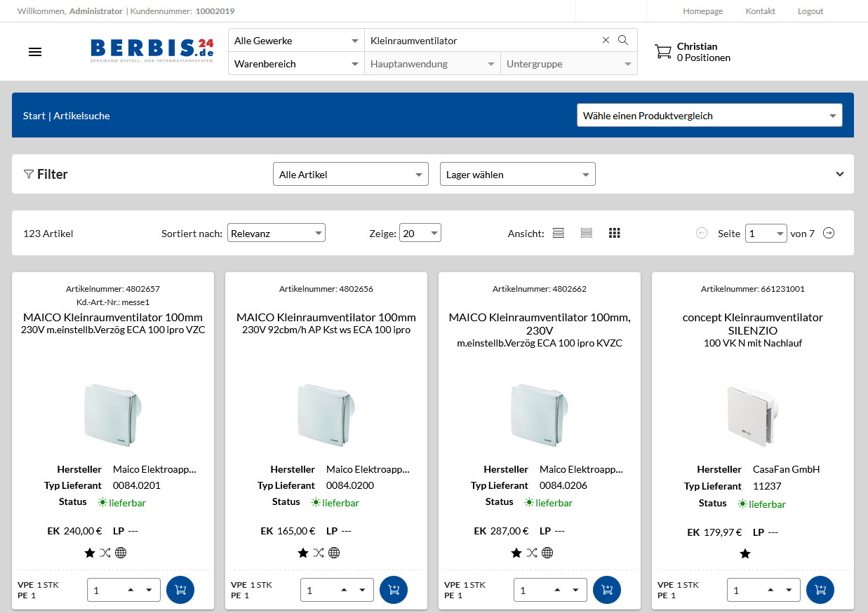The height and width of the screenshot is (613, 868).
Task: Open product image of article 4802662
Action: point(539,415)
